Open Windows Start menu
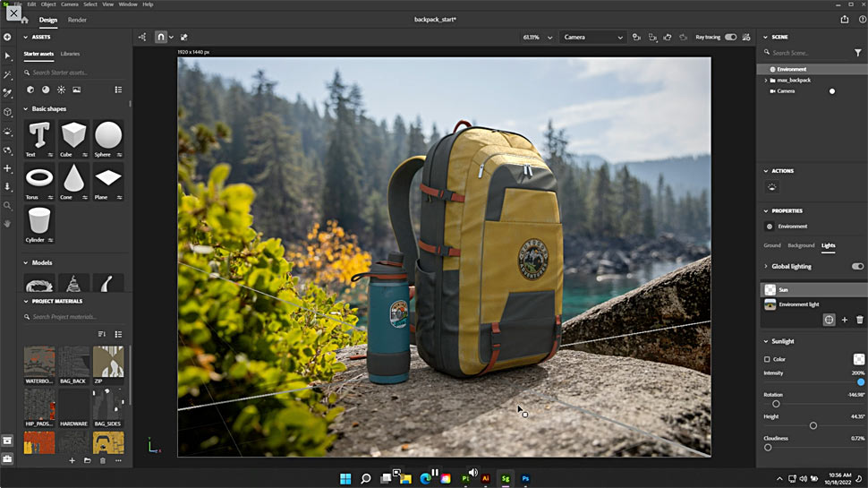Image resolution: width=868 pixels, height=488 pixels. point(345,478)
